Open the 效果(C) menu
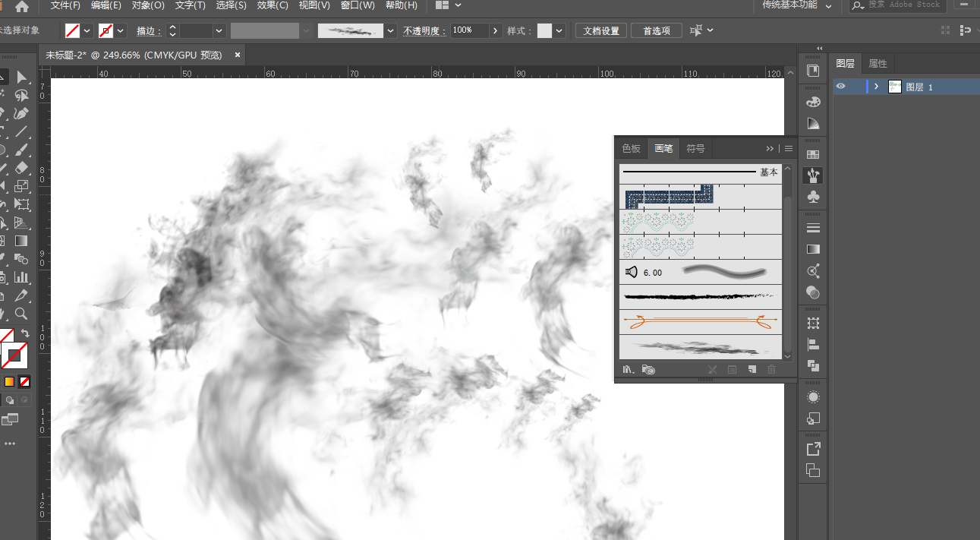 click(x=273, y=5)
